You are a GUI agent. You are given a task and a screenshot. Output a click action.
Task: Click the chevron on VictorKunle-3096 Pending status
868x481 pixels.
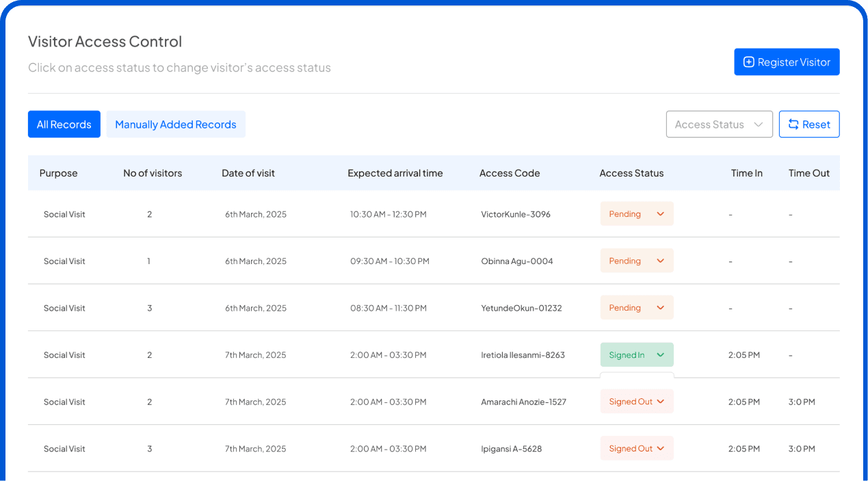click(660, 214)
